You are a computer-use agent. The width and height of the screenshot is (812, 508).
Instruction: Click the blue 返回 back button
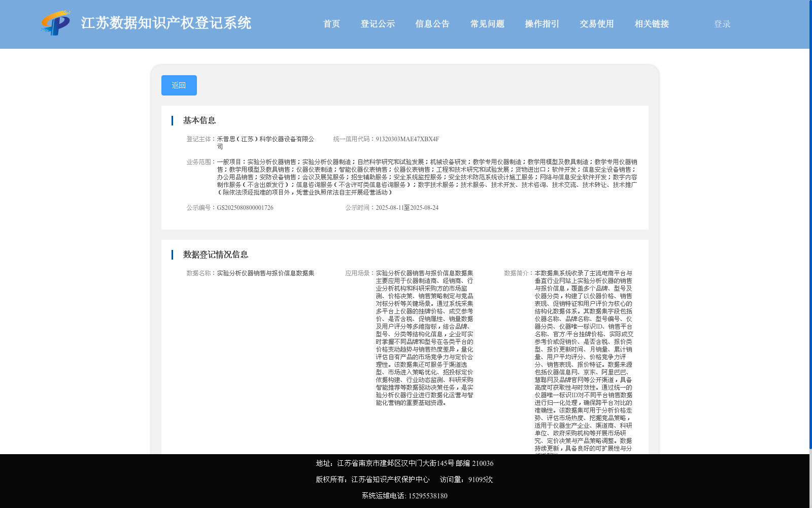(179, 85)
